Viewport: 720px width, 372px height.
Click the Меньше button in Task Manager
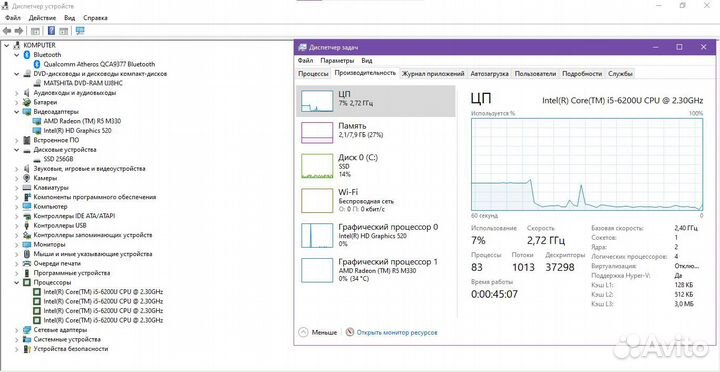(x=318, y=332)
